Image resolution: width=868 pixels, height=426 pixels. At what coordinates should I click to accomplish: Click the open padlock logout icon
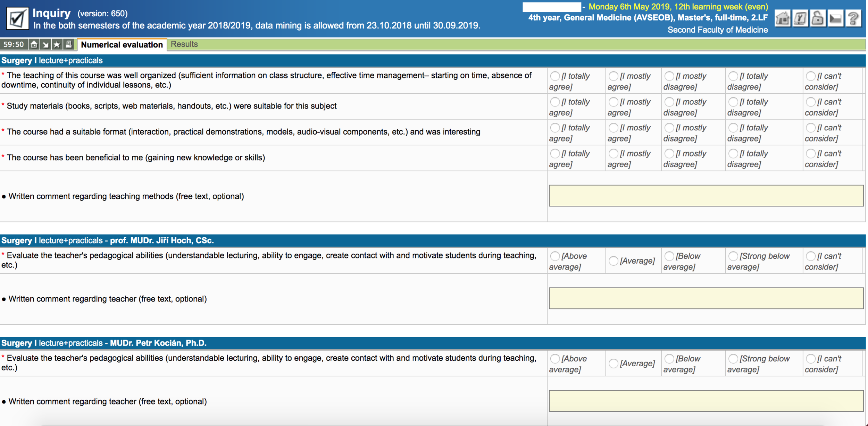click(818, 18)
